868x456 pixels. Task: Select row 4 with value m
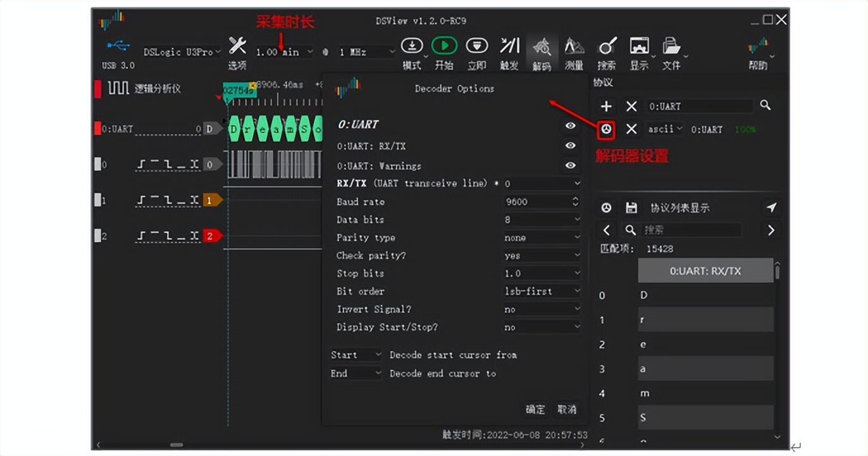pyautogui.click(x=705, y=393)
